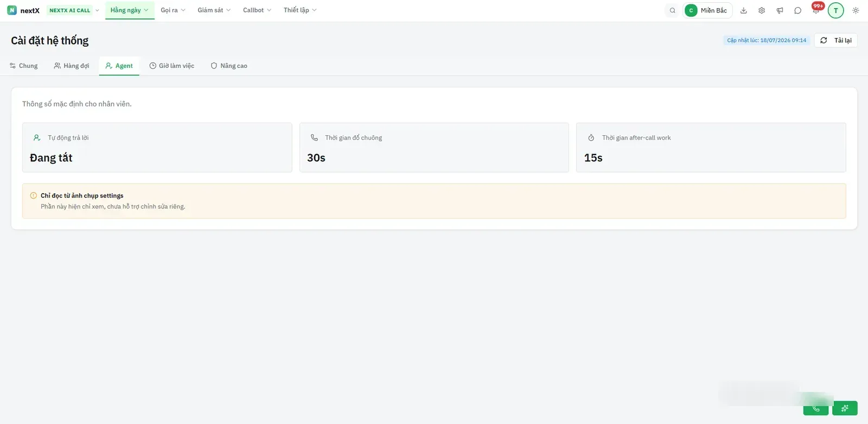Open the NEXTX AI CALL product switcher

[74, 10]
